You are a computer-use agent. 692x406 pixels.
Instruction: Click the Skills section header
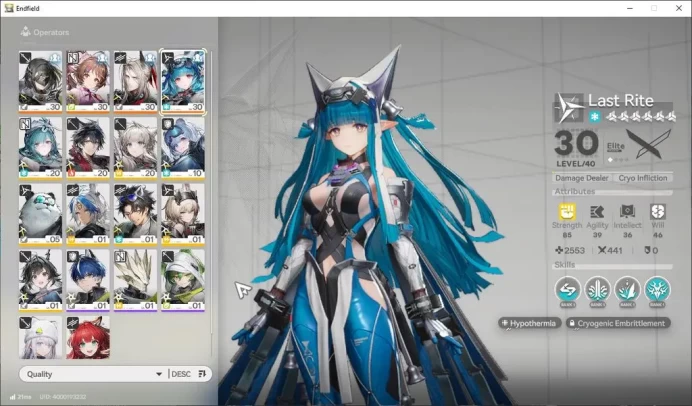564,265
